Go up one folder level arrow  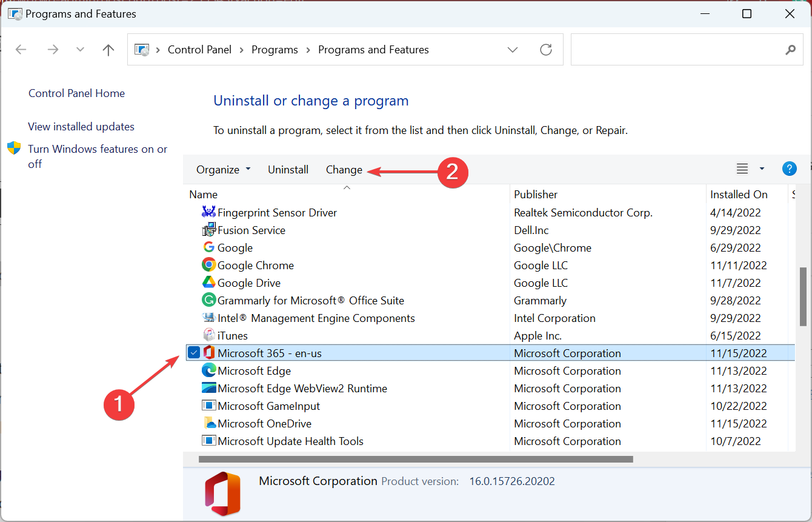pos(108,50)
